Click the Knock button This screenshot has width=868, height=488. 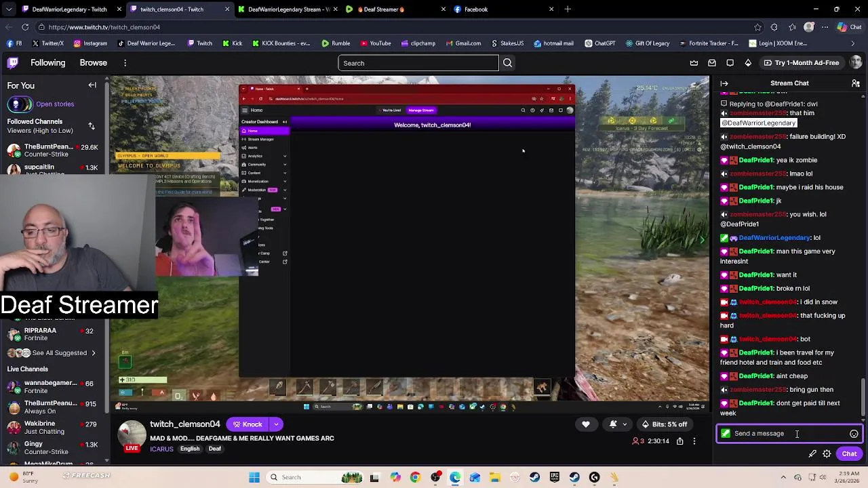click(x=248, y=424)
